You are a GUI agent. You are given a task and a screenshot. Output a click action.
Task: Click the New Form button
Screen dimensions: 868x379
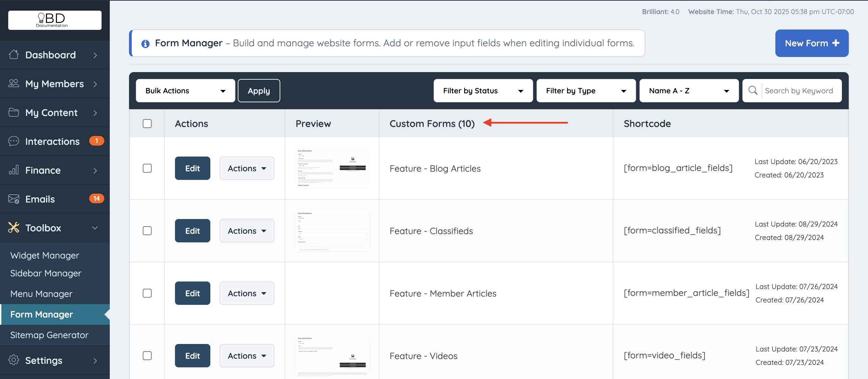tap(811, 43)
